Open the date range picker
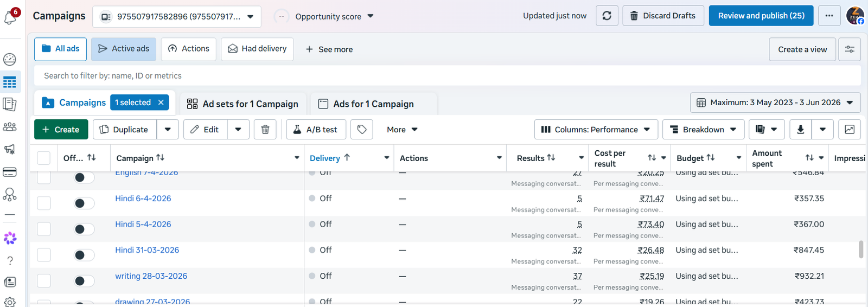This screenshot has width=868, height=307. tap(775, 103)
